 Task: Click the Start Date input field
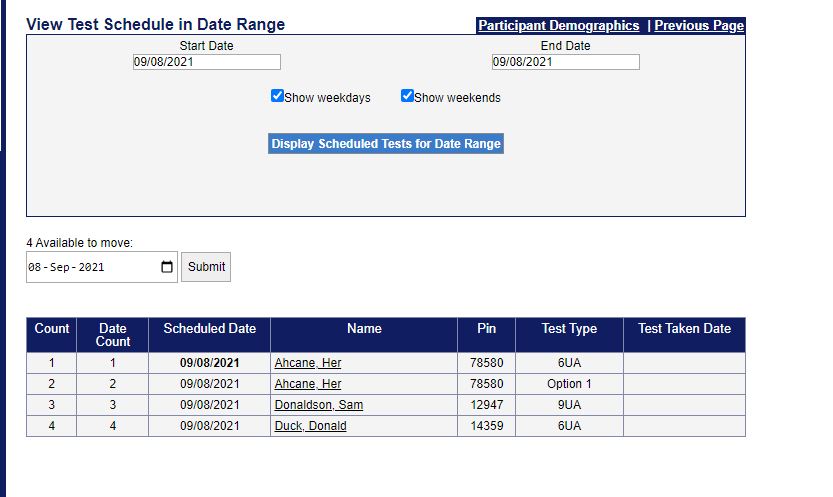tap(206, 62)
